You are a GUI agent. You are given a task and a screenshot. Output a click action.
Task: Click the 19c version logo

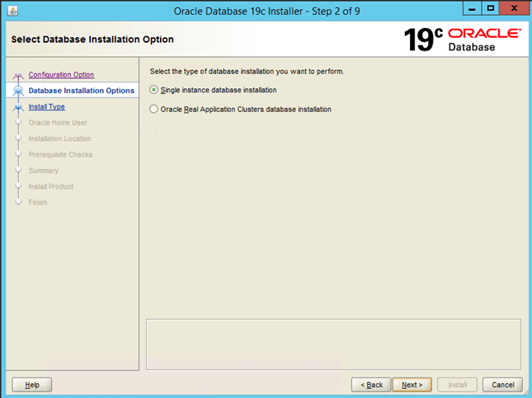(424, 40)
